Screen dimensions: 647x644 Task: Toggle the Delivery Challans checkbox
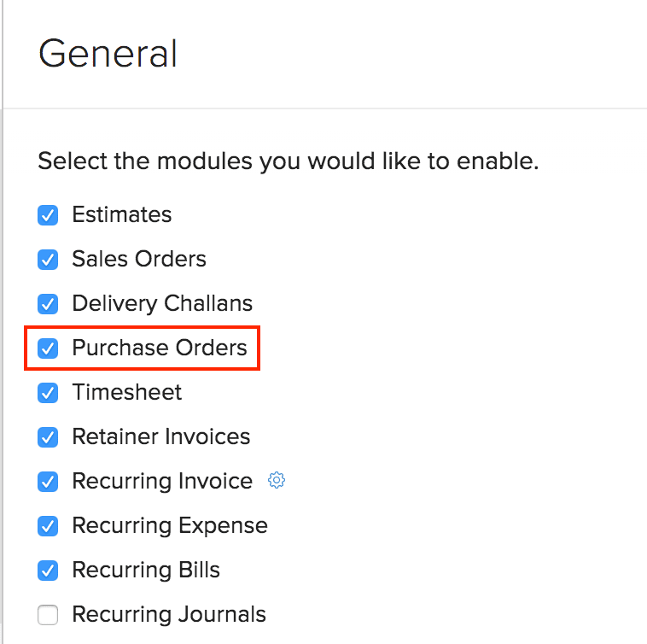coord(48,303)
